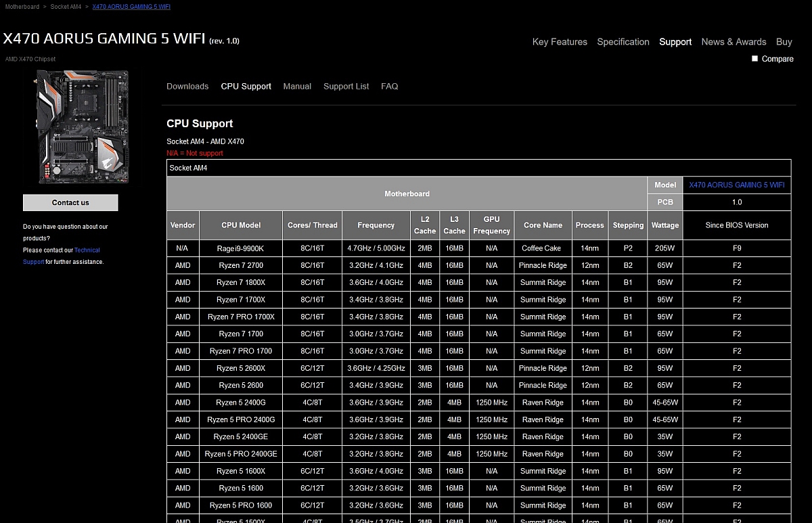Viewport: 812px width, 523px height.
Task: Select the Ragei9-9900K cell
Action: (241, 248)
